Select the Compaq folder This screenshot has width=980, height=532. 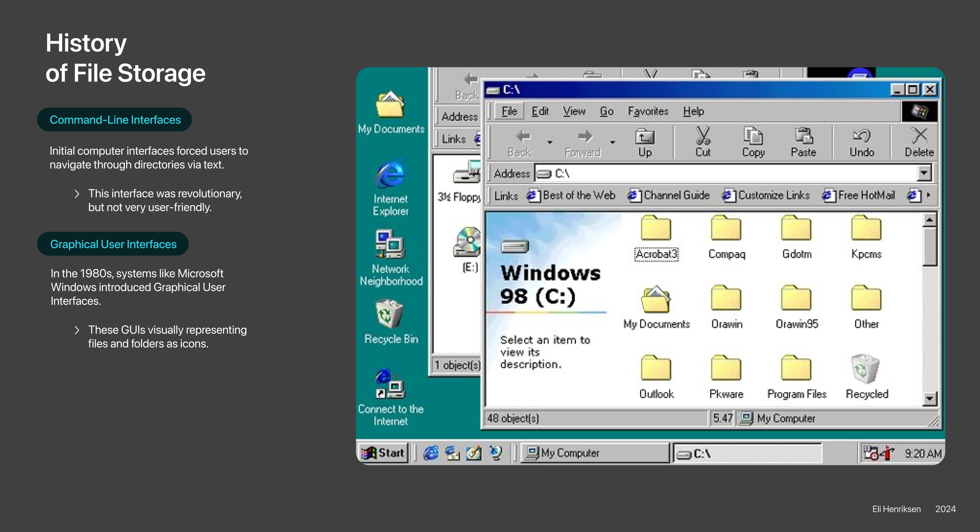(x=726, y=238)
